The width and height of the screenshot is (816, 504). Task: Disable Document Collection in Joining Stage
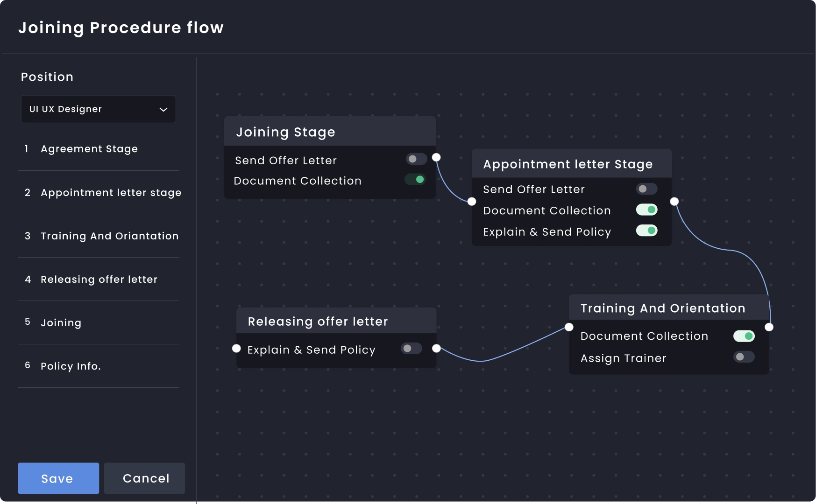415,180
